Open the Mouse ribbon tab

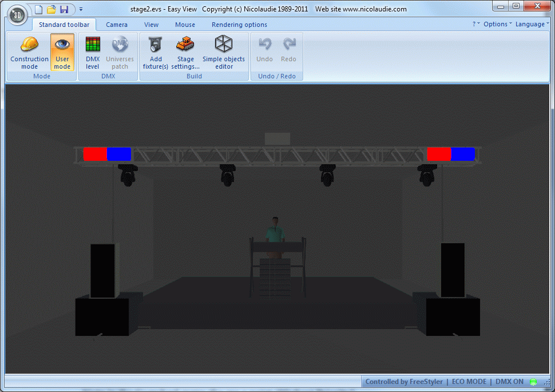[x=185, y=25]
